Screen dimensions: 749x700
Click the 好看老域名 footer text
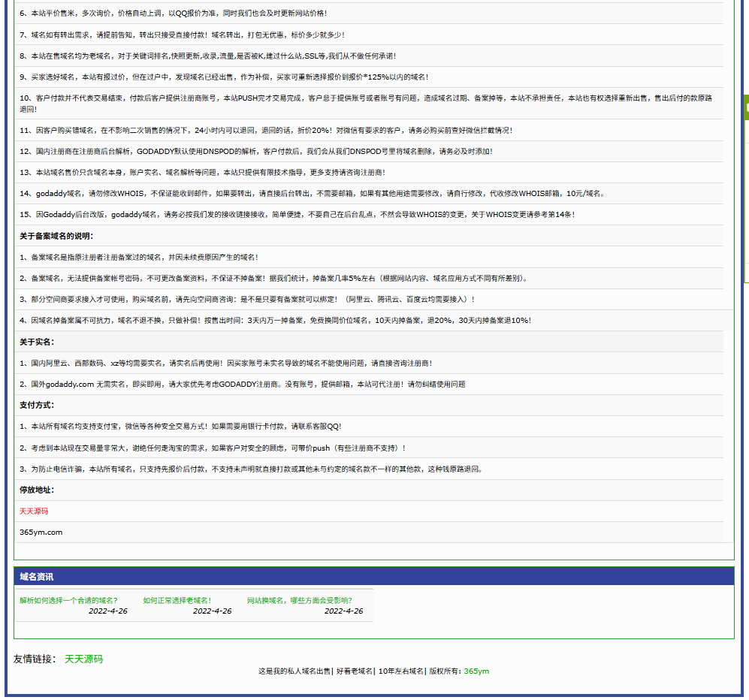click(x=355, y=671)
